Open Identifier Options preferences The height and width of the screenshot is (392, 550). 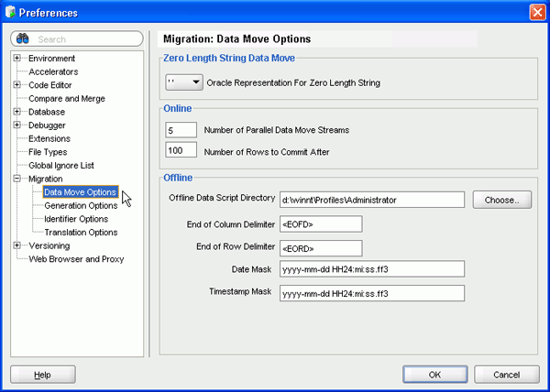click(x=76, y=219)
